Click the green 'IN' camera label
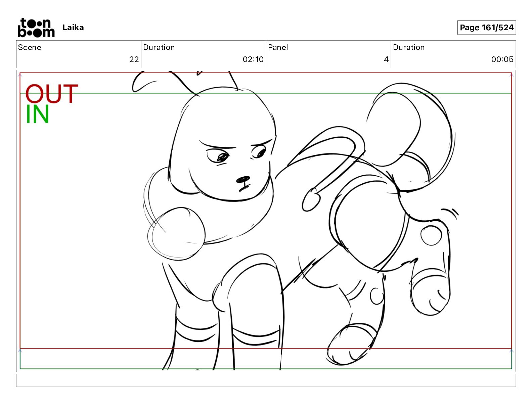This screenshot has height=411, width=532. [x=38, y=115]
